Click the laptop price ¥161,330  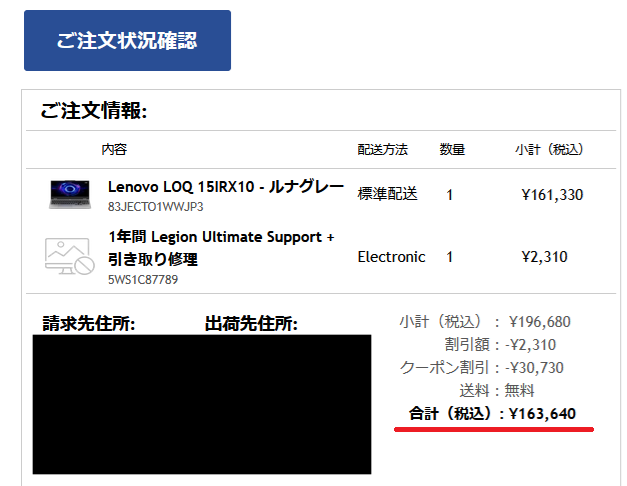(x=552, y=195)
